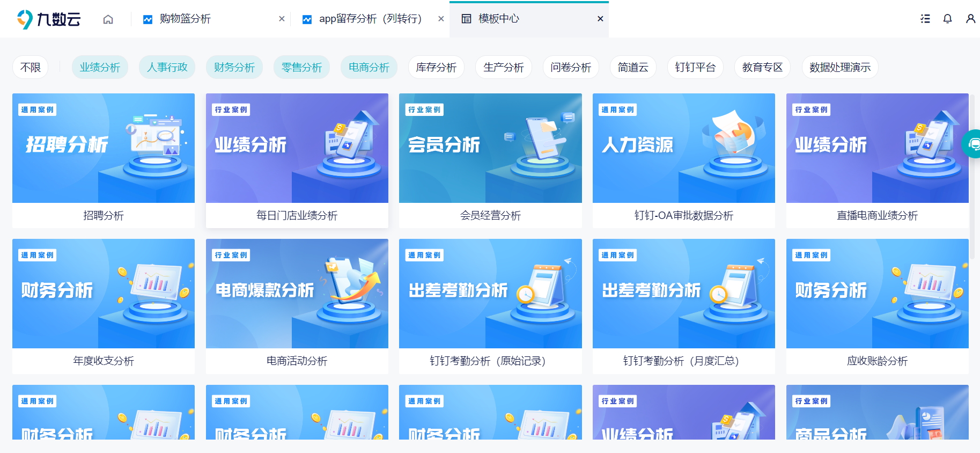Switch to the 购物篮分析 tab
Screen dimensions: 980x453
click(211, 19)
